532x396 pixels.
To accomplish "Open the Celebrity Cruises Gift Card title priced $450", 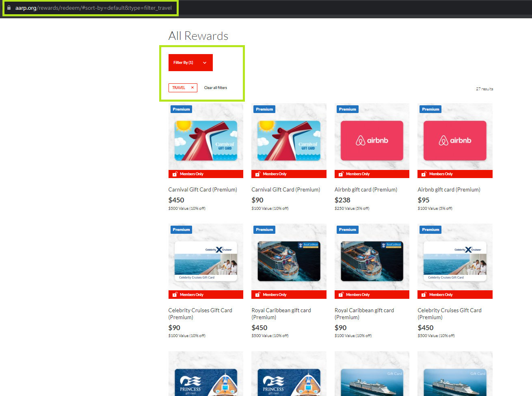I will point(449,313).
